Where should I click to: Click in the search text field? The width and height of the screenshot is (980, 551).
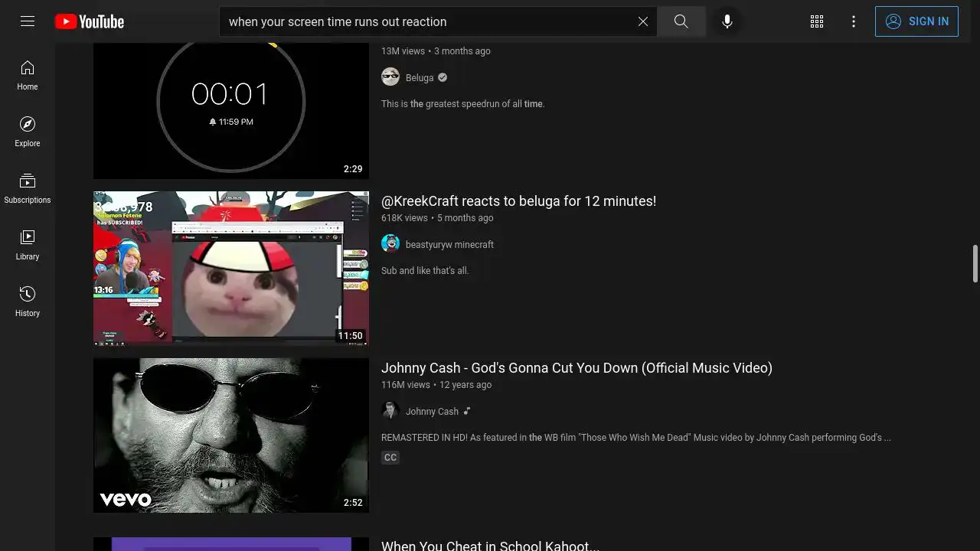click(429, 21)
